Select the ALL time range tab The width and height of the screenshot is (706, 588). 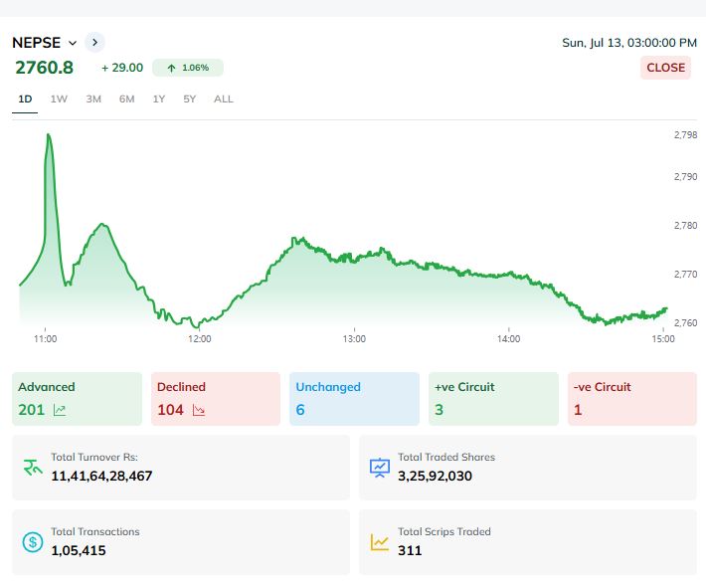coord(224,99)
